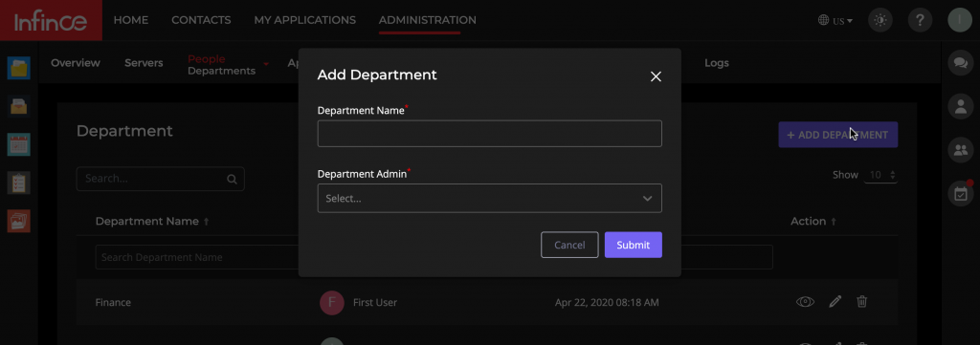
Task: Expand the Department Admin select dropdown
Action: (x=489, y=199)
